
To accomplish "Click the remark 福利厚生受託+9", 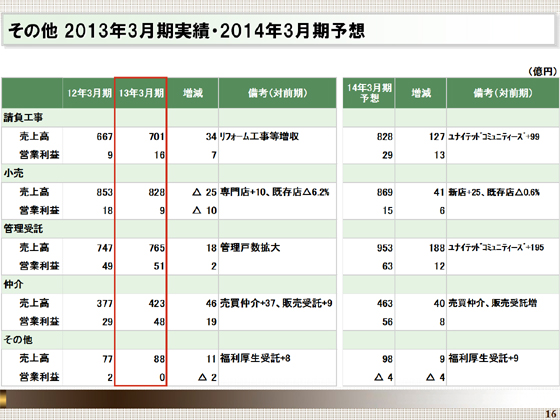I will click(483, 358).
